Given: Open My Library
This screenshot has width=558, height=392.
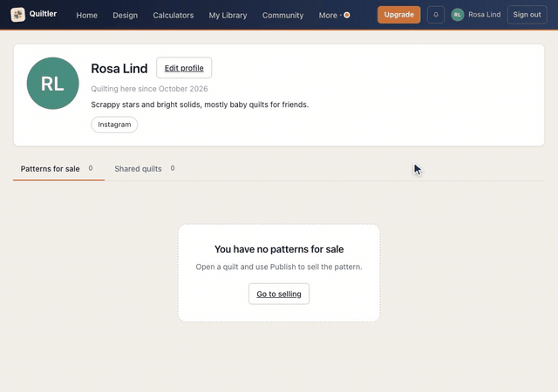Looking at the screenshot, I should (228, 16).
